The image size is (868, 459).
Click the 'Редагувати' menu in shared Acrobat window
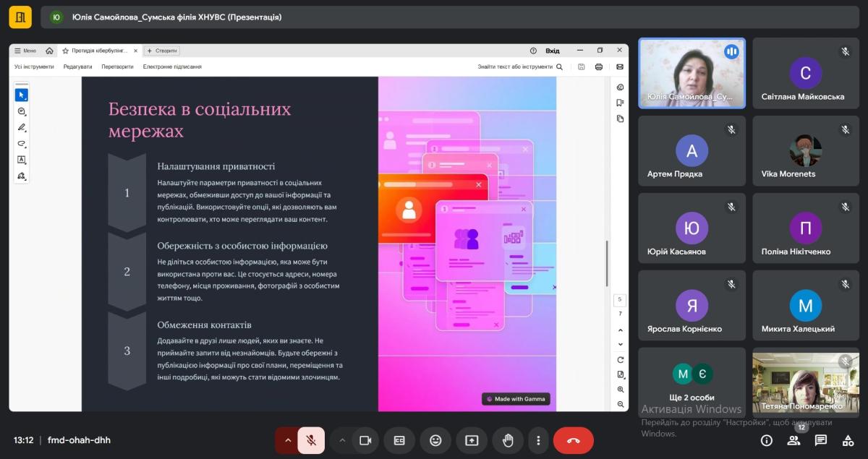pos(77,67)
